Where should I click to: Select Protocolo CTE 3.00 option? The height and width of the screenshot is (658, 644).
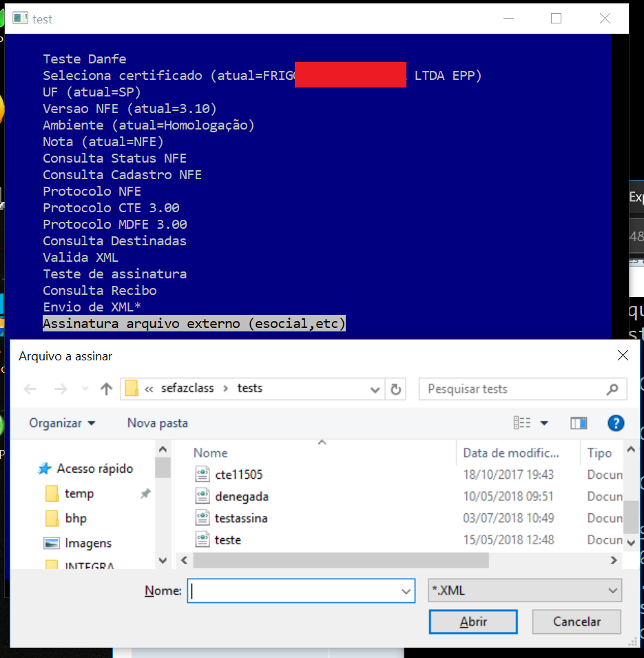click(111, 207)
